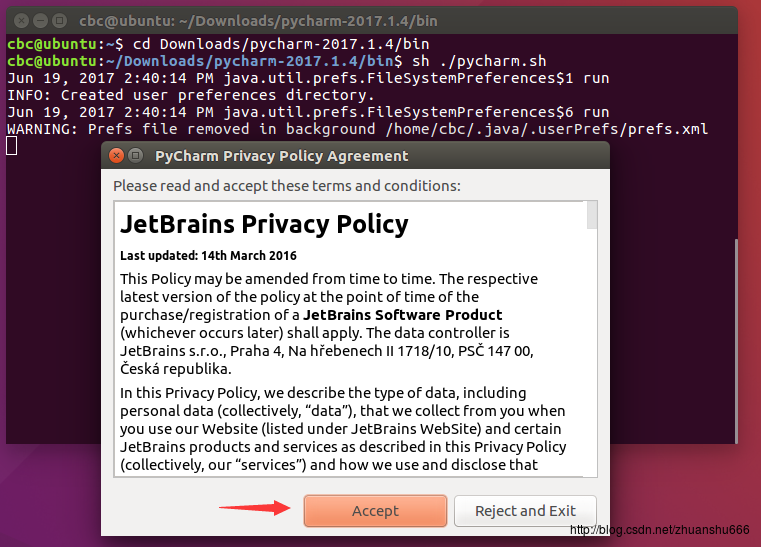This screenshot has height=547, width=761.
Task: Close the cbc@ubuntu terminal window
Action: coord(21,20)
